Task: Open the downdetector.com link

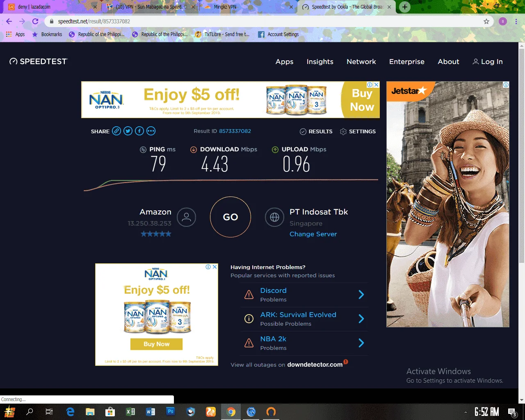Action: click(315, 365)
